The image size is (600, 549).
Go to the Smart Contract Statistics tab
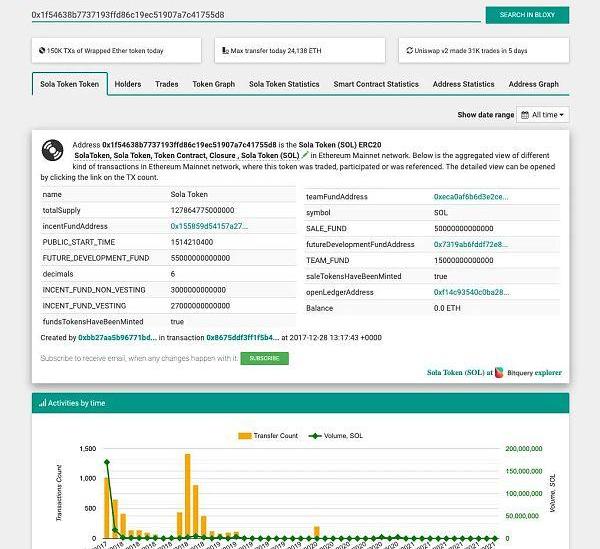pyautogui.click(x=376, y=84)
